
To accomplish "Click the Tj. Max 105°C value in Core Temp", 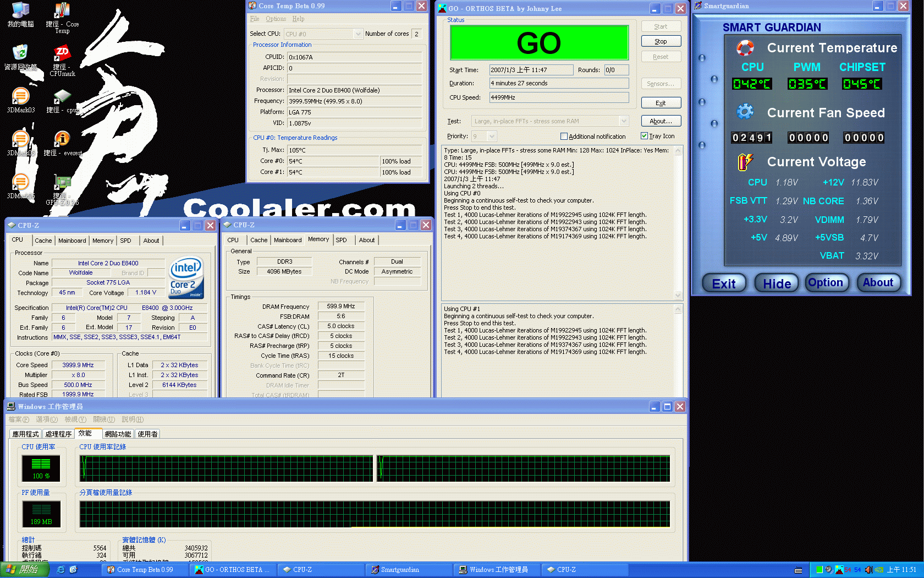I will click(354, 150).
